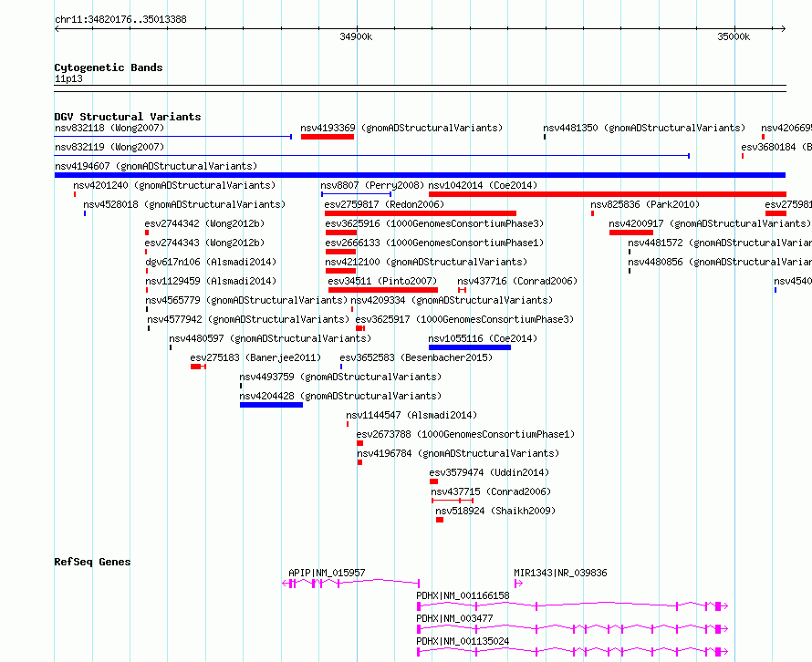The width and height of the screenshot is (812, 662).
Task: Open esv3625917 1000GenomesConsortiumPhase3 label
Action: pyautogui.click(x=464, y=319)
